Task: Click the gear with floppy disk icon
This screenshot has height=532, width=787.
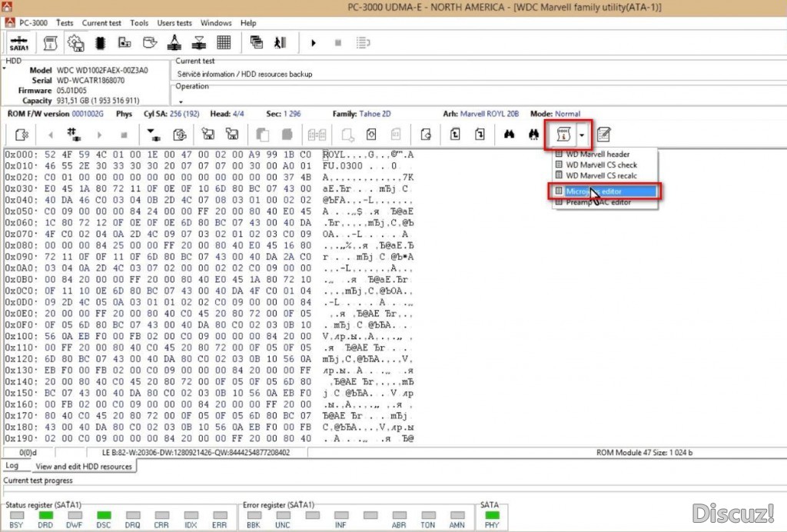Action: (x=76, y=43)
